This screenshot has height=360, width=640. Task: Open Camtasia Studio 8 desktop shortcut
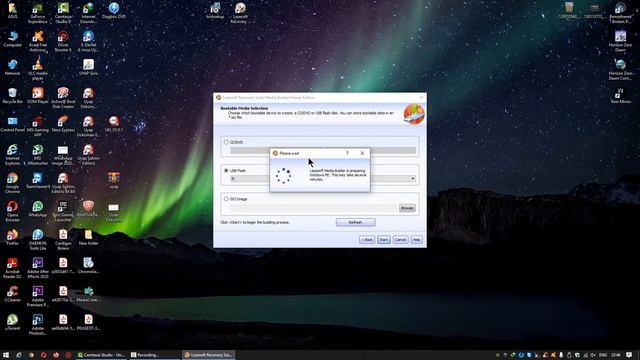[x=63, y=13]
